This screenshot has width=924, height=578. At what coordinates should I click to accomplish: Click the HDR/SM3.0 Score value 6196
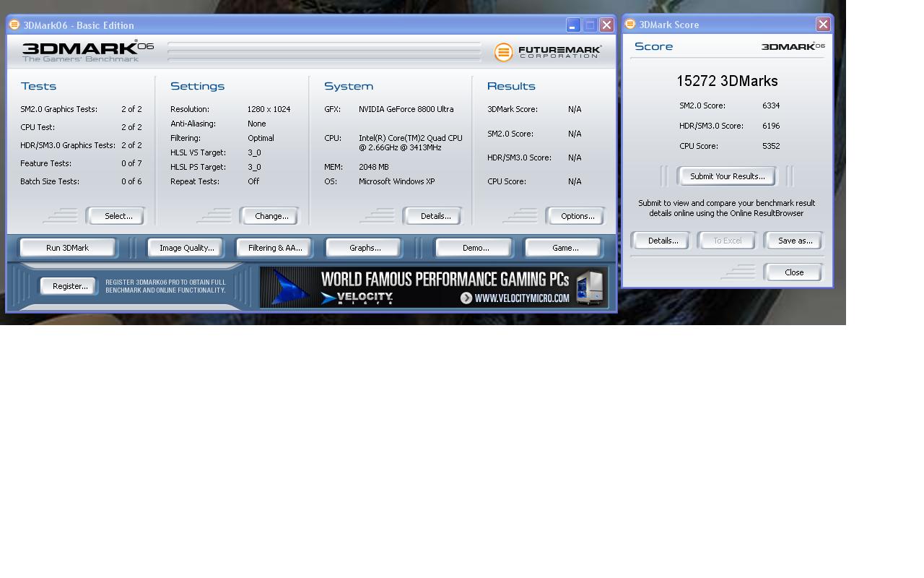pos(771,126)
